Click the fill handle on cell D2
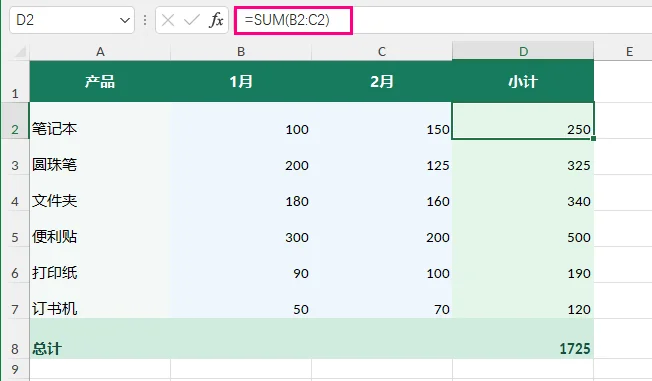This screenshot has width=652, height=381. pyautogui.click(x=593, y=138)
